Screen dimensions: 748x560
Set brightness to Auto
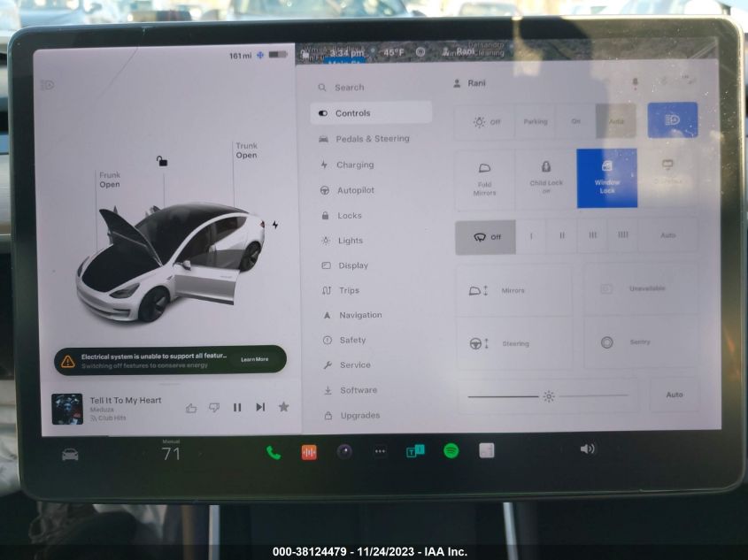674,395
